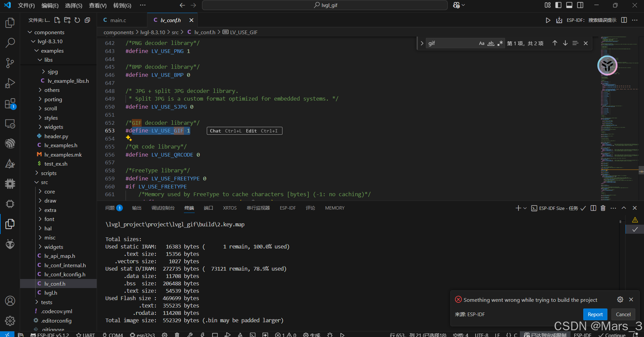Close the find widget
Screen dimensions: 644x337
click(586, 43)
